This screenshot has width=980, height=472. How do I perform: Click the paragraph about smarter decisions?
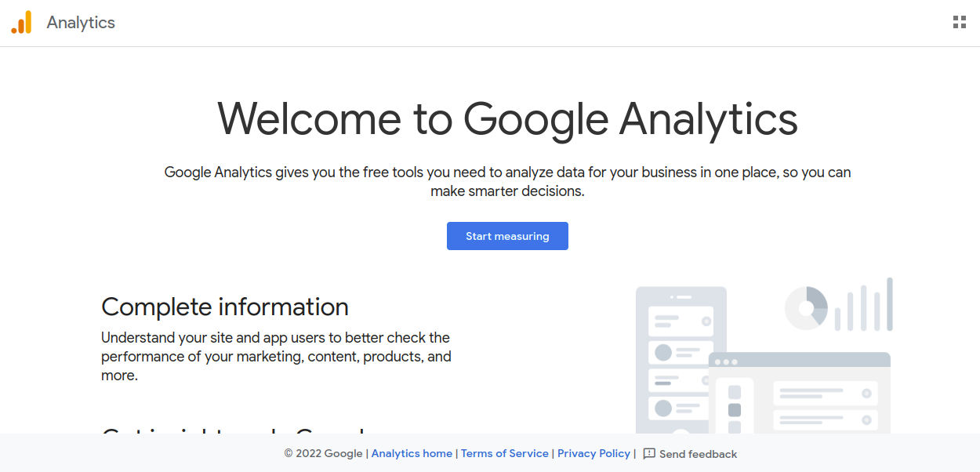507,181
